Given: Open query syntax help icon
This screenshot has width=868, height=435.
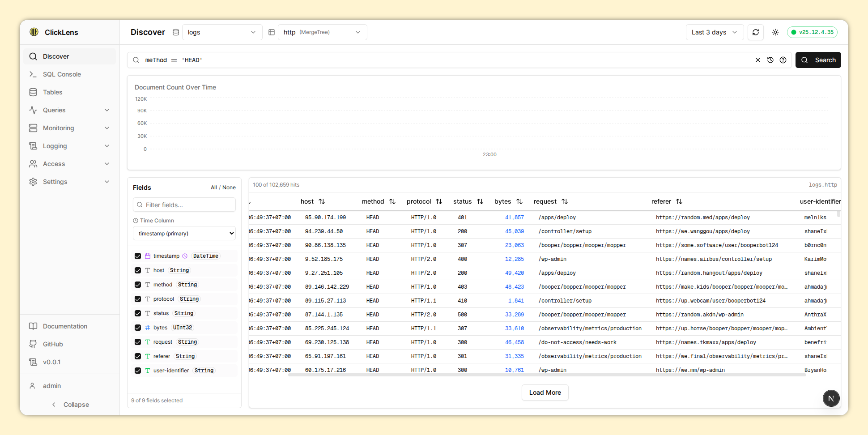Looking at the screenshot, I should point(783,60).
